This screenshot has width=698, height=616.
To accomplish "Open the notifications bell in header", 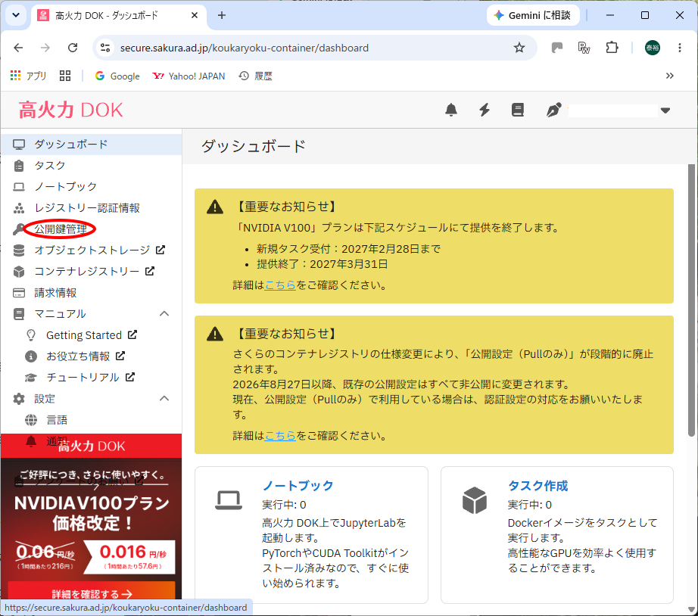I will coord(451,110).
